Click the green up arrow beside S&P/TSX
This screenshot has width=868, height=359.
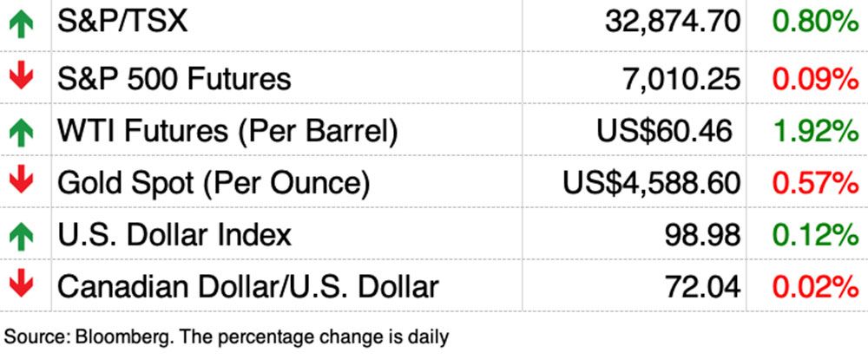coord(21,24)
